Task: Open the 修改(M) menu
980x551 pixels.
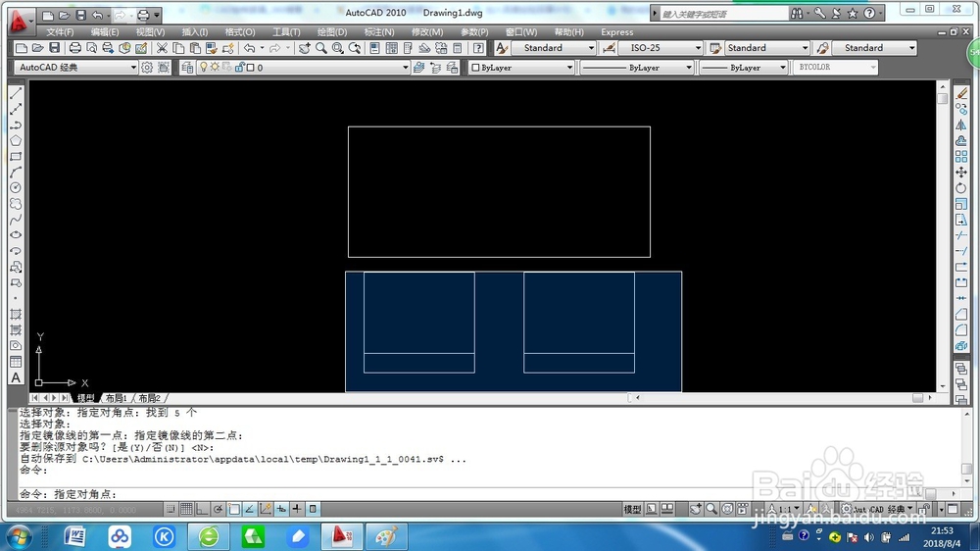Action: (427, 32)
